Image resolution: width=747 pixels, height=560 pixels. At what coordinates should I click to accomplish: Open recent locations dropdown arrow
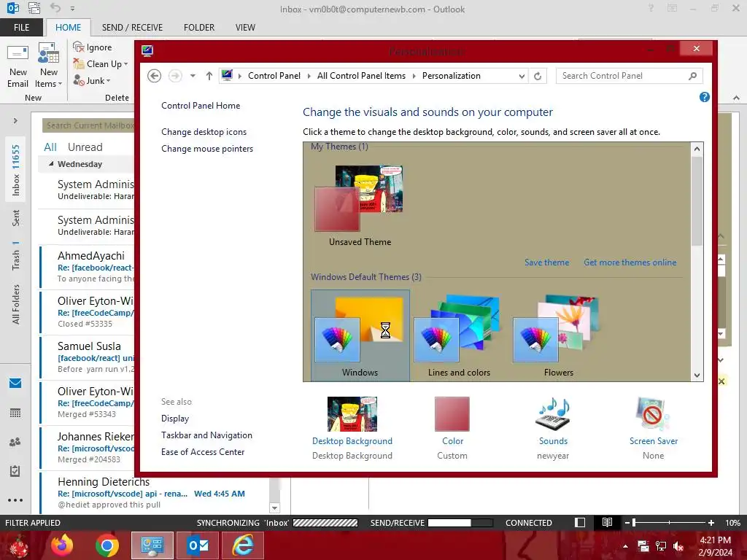click(193, 76)
